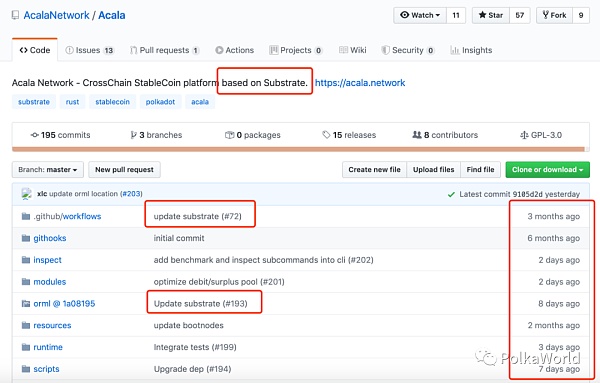Fork the repository with the Fork button
The width and height of the screenshot is (600, 383).
(554, 15)
